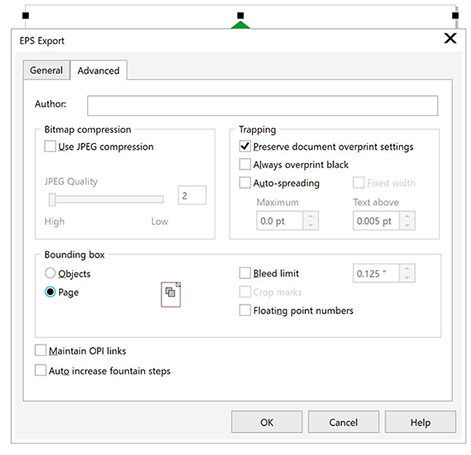Toggle the Auto-spreading checkbox
Image resolution: width=471 pixels, height=455 pixels.
pos(245,183)
